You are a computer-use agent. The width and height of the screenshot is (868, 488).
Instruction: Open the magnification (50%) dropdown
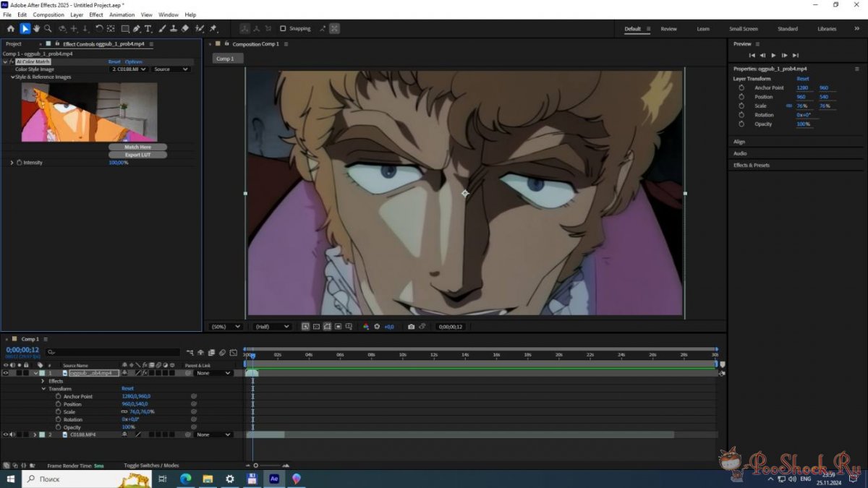pos(225,327)
